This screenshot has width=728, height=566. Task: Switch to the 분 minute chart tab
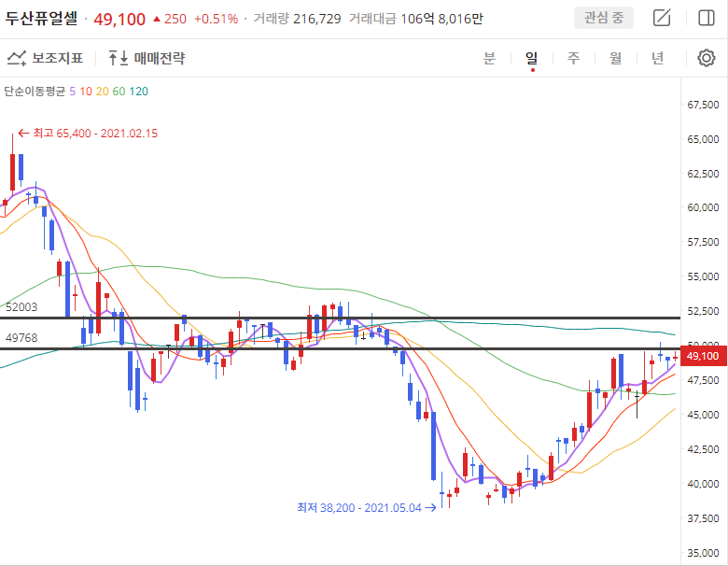click(x=489, y=58)
